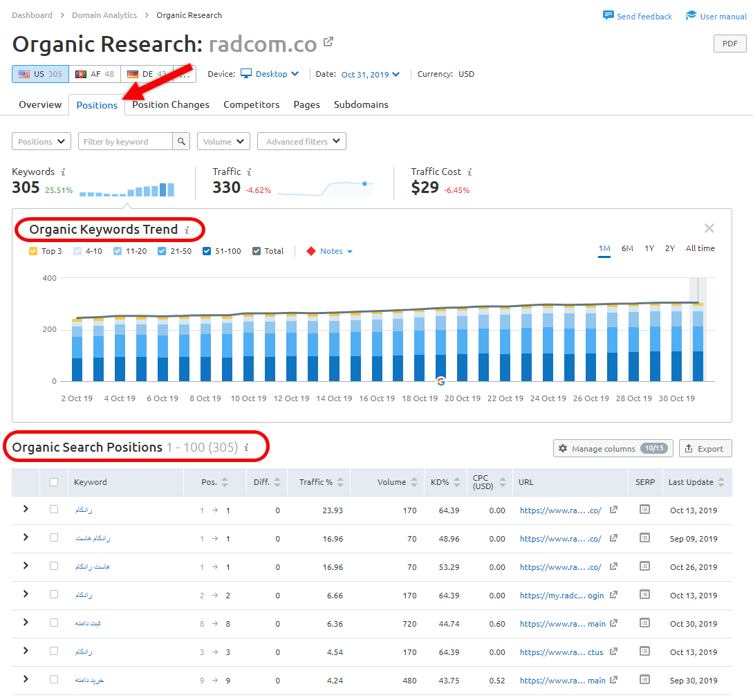Click the external link icon beside radcom.co
The height and width of the screenshot is (700, 753).
[328, 42]
